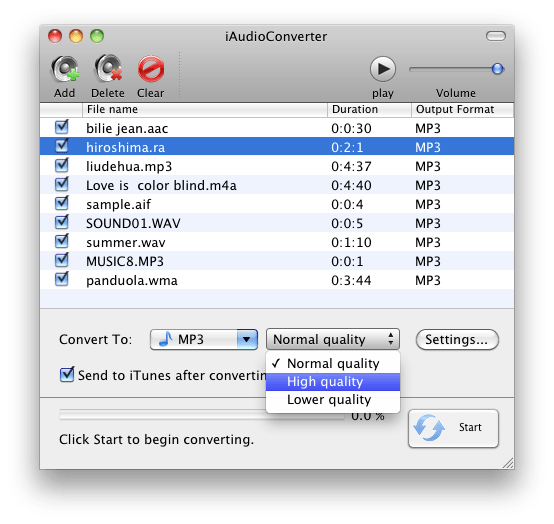Click the toolbar toggle pill button

click(x=496, y=36)
